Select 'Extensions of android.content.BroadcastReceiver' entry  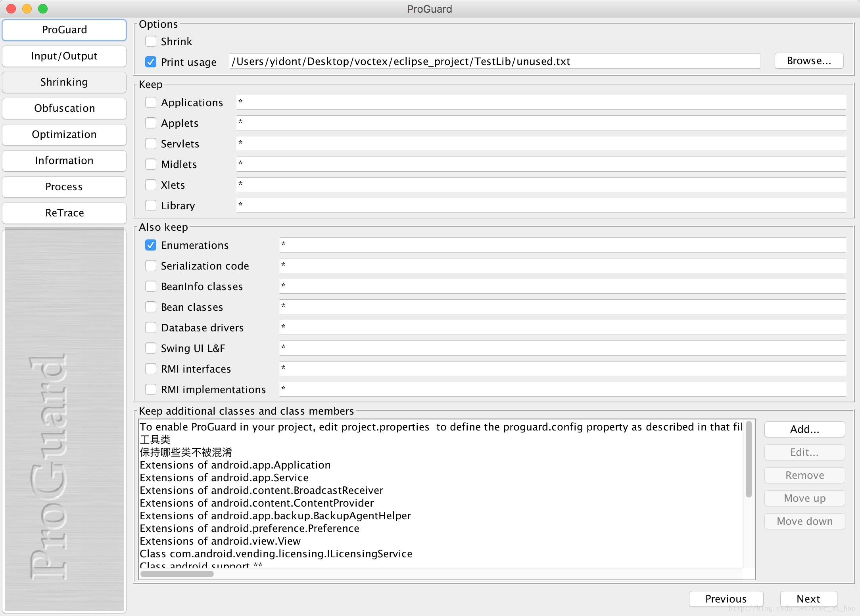[441, 490]
